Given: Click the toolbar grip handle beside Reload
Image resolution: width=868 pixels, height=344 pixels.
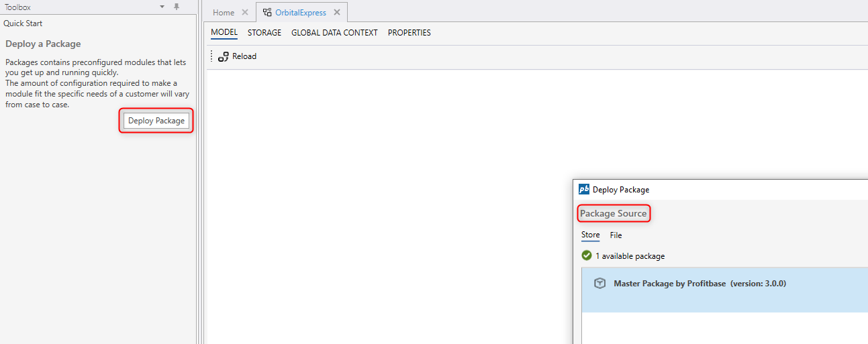Looking at the screenshot, I should pyautogui.click(x=211, y=56).
